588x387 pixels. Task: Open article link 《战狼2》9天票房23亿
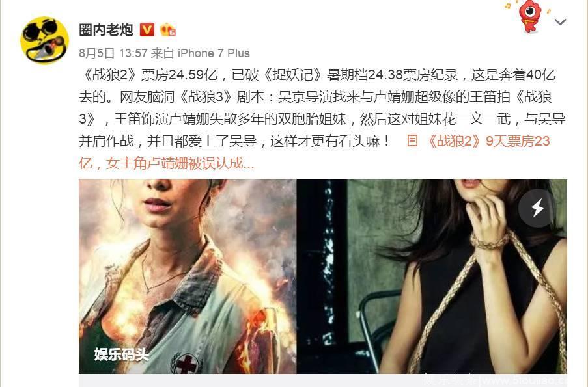pyautogui.click(x=488, y=141)
